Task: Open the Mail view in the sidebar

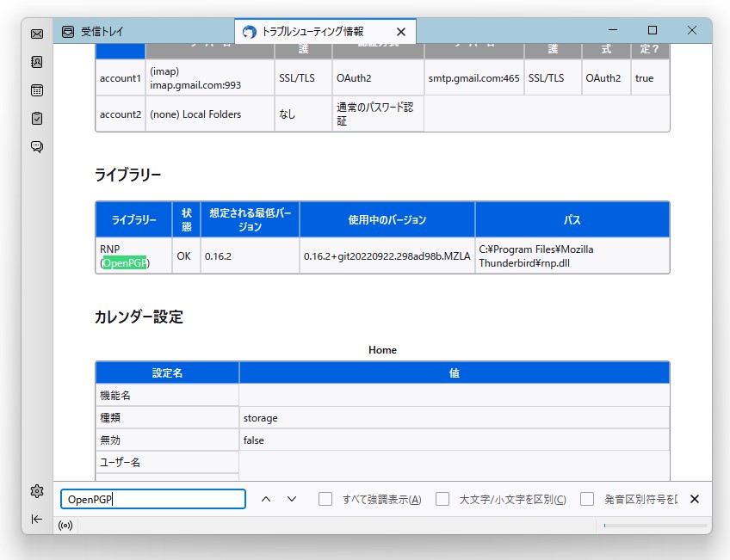Action: (x=36, y=35)
